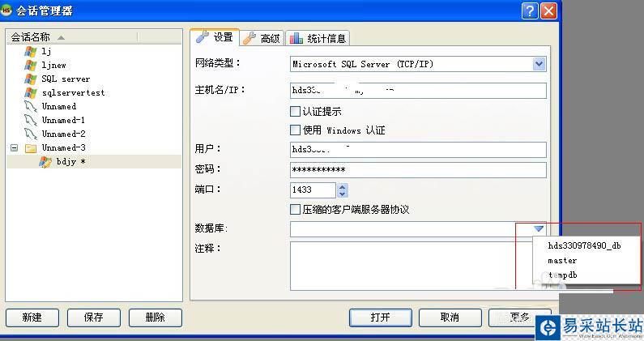This screenshot has height=341, width=644.
Task: Select the Unnamed-1 session
Action: 63,121
